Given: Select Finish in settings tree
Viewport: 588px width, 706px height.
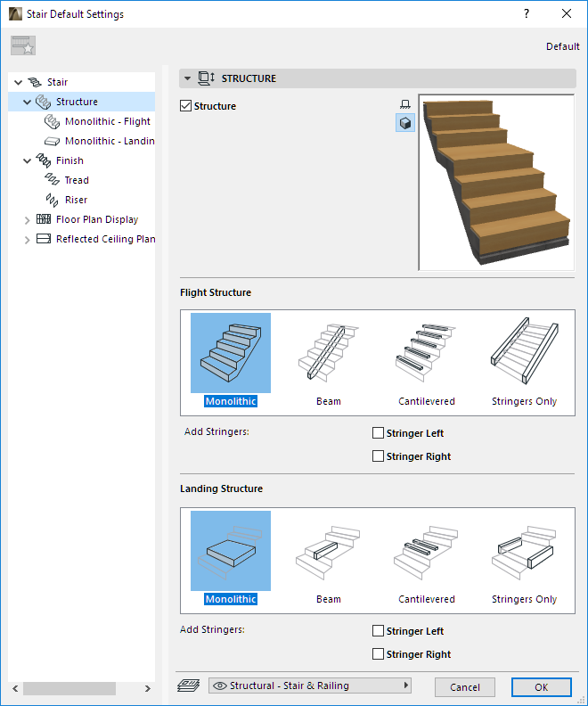Looking at the screenshot, I should [x=69, y=160].
